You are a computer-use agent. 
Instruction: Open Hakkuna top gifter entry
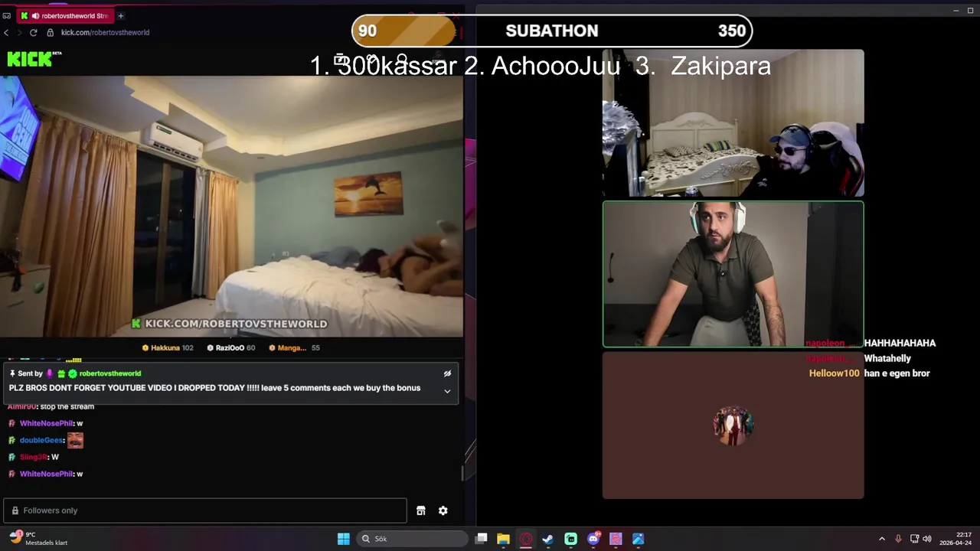click(168, 347)
